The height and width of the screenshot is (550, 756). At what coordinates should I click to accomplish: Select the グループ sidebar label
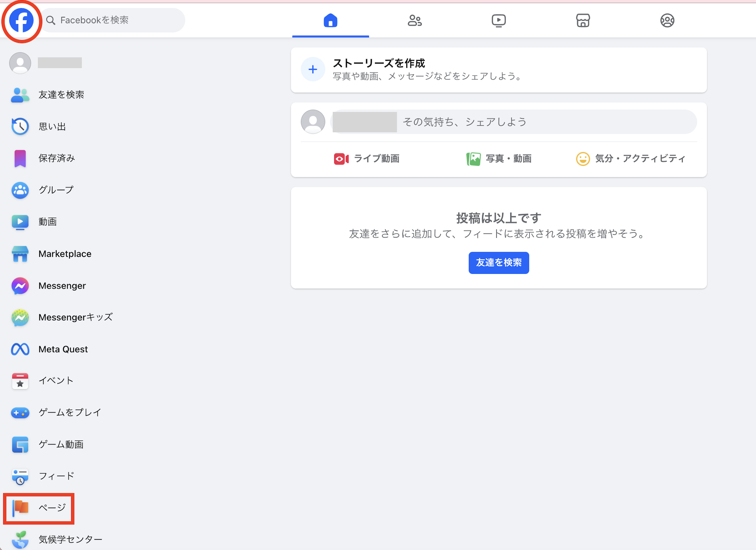point(56,190)
